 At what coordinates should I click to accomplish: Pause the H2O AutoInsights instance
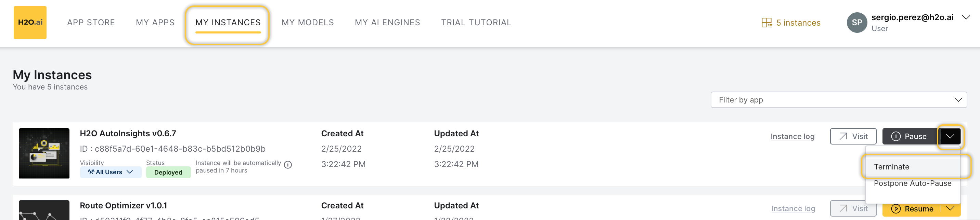coord(910,136)
